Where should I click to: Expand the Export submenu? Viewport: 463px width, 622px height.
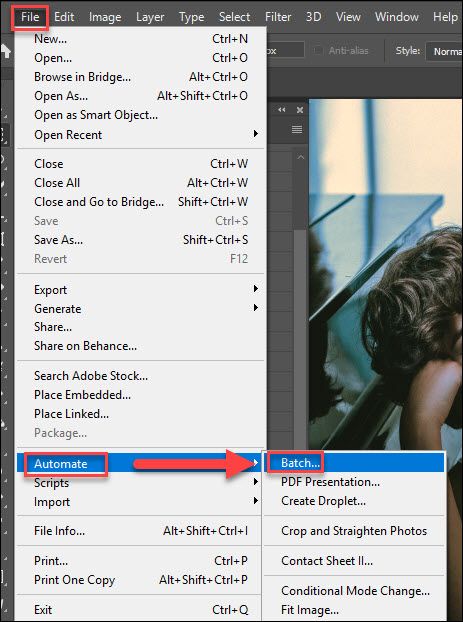pos(140,290)
